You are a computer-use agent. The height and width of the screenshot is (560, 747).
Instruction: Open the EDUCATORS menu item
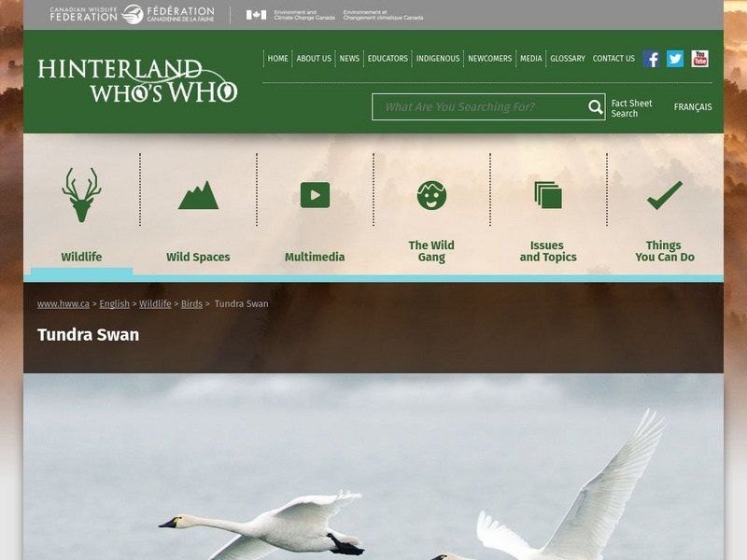point(389,58)
